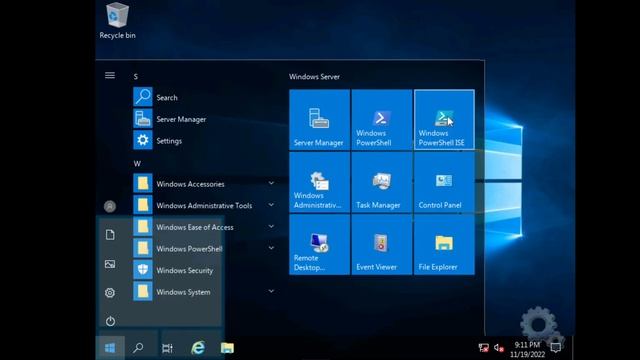The width and height of the screenshot is (640, 360).
Task: Click the Windows PowerShell folder in list
Action: 204,248
